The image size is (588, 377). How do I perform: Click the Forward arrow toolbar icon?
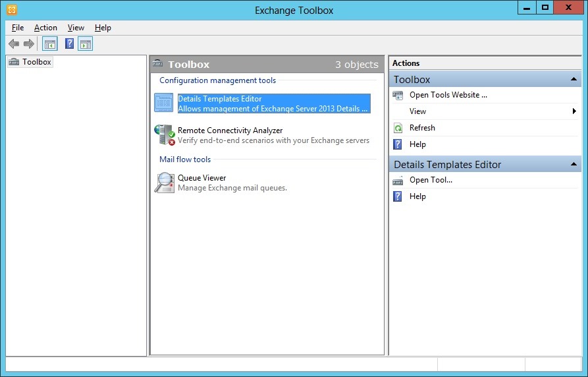pos(29,44)
